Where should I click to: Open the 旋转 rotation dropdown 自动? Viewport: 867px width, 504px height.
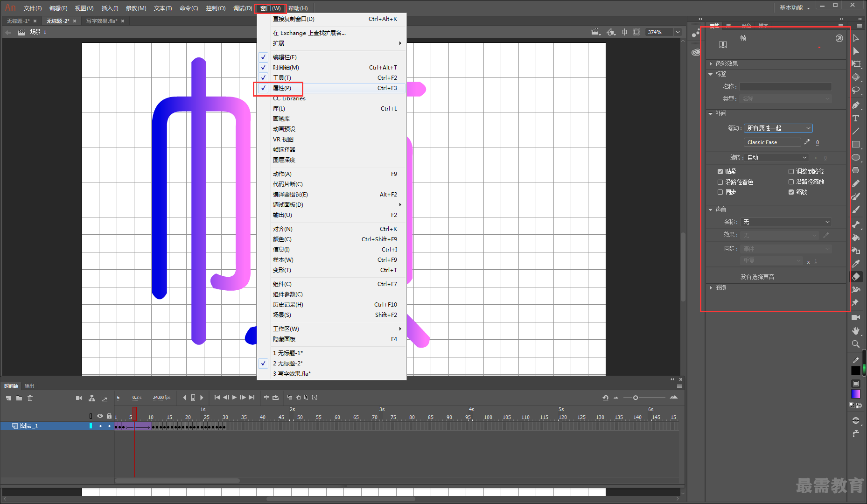click(776, 158)
